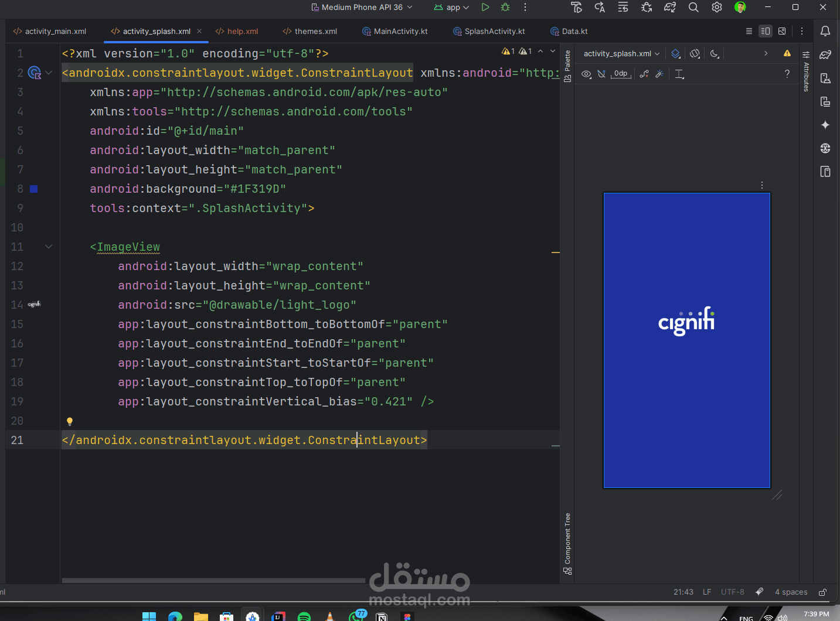
Task: Open the Guidelines menu in the design toolbar
Action: coord(679,74)
